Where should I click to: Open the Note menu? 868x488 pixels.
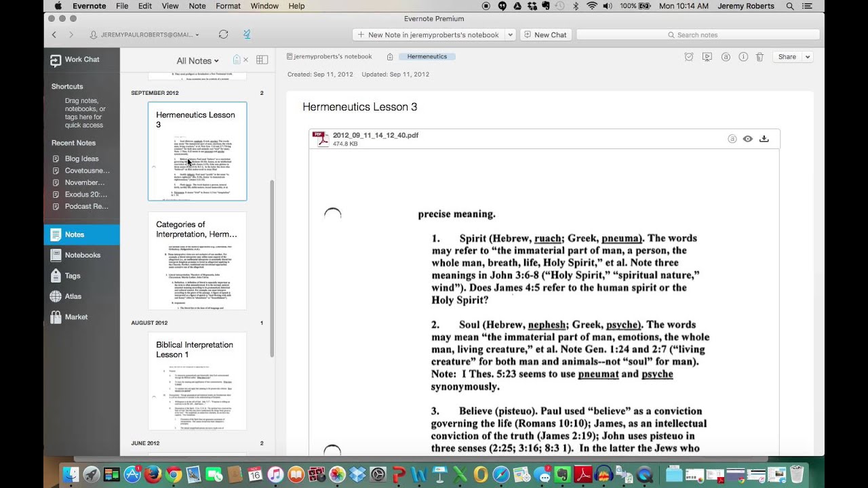pos(197,6)
